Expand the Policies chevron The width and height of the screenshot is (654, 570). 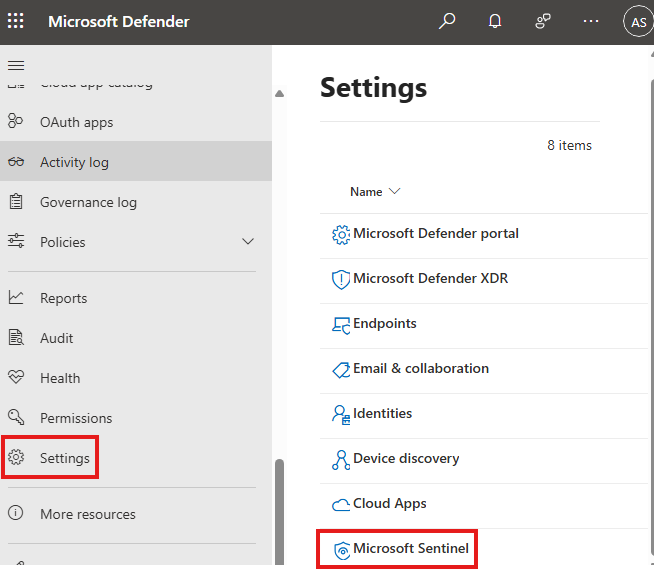click(248, 241)
